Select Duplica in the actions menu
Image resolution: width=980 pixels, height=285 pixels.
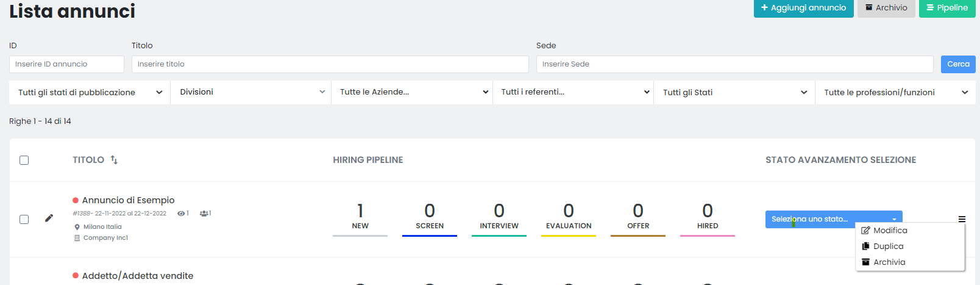(x=888, y=247)
